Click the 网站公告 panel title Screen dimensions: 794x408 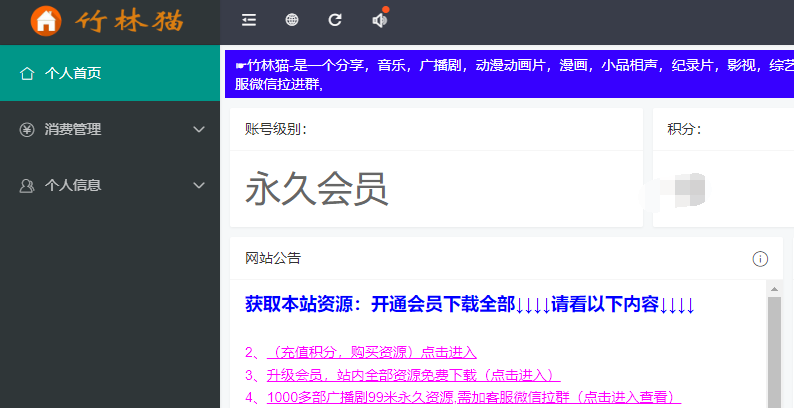[273, 258]
